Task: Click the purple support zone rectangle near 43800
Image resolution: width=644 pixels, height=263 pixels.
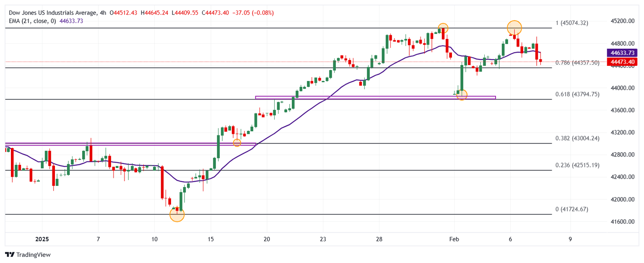Action: (x=375, y=98)
